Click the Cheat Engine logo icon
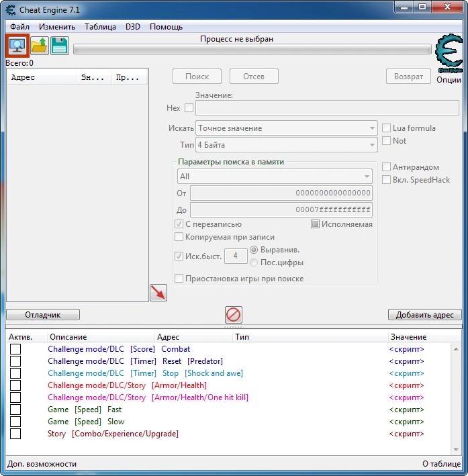The height and width of the screenshot is (476, 468). point(449,54)
